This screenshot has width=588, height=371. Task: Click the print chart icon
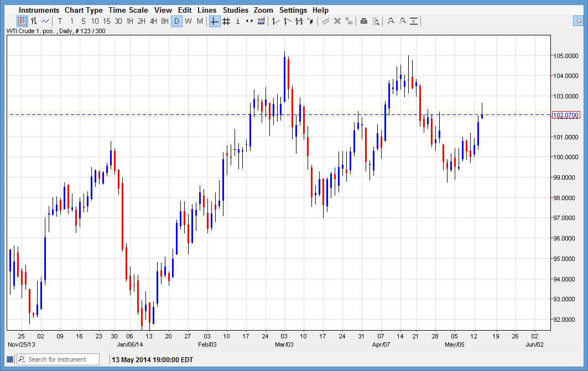(363, 21)
